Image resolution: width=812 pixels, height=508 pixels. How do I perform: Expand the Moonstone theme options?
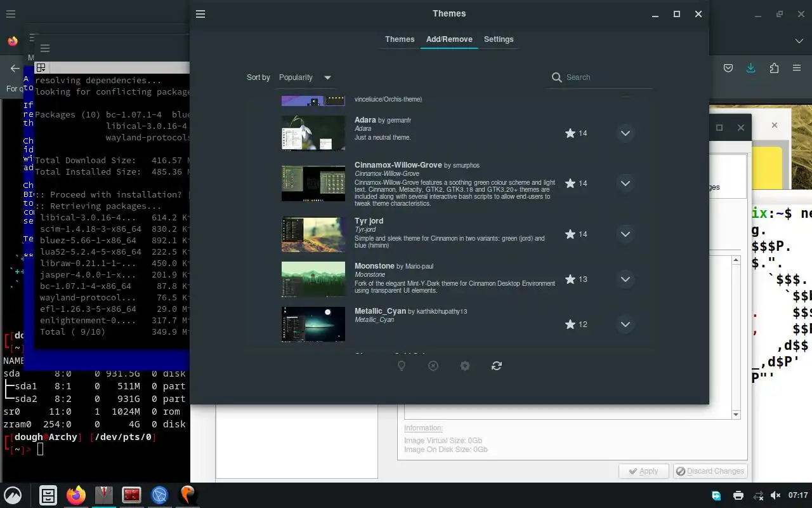[625, 279]
